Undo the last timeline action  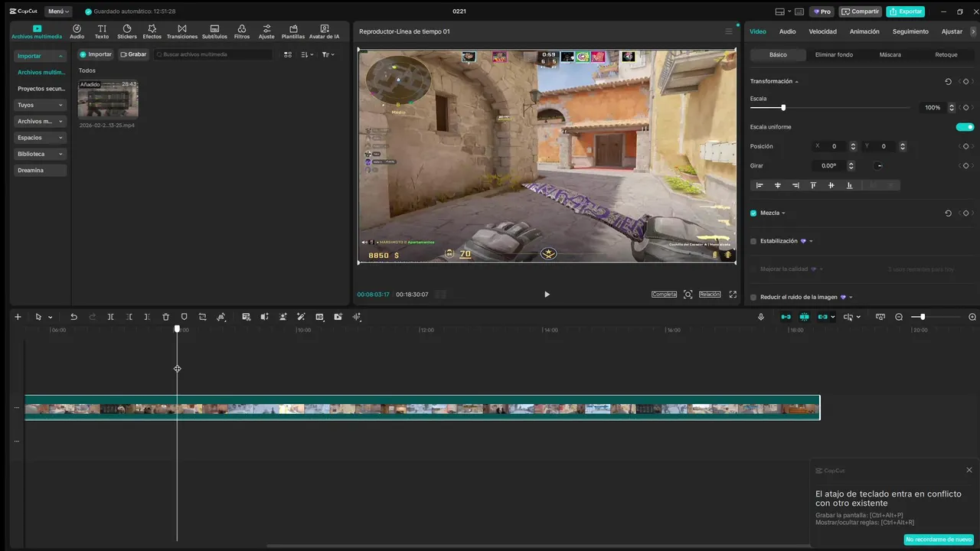(73, 317)
